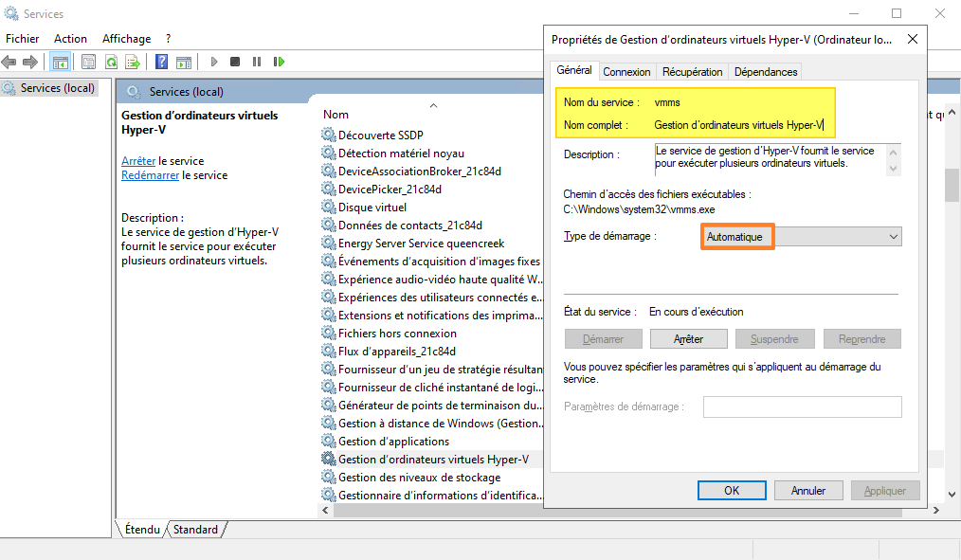961x560 pixels.
Task: Click the Restart service toolbar icon
Action: (279, 62)
